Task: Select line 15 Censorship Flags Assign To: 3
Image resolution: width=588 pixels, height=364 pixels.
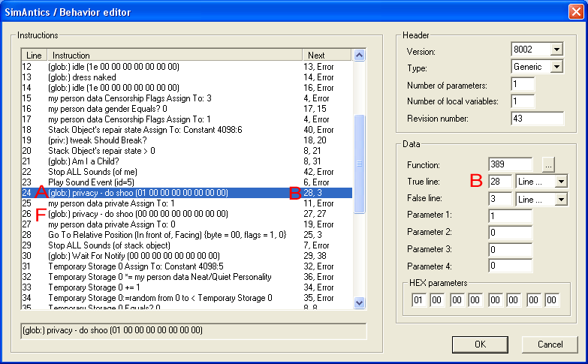Action: point(187,98)
